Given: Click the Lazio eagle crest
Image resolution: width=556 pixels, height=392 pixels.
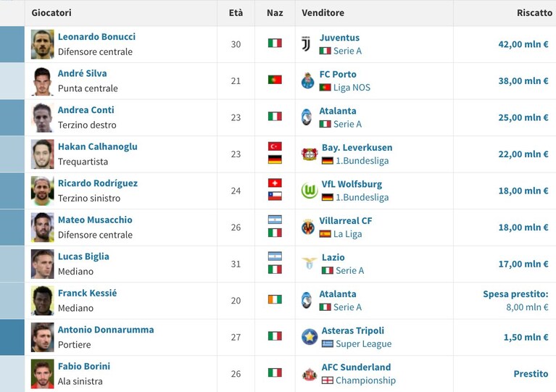Looking at the screenshot, I should (310, 264).
